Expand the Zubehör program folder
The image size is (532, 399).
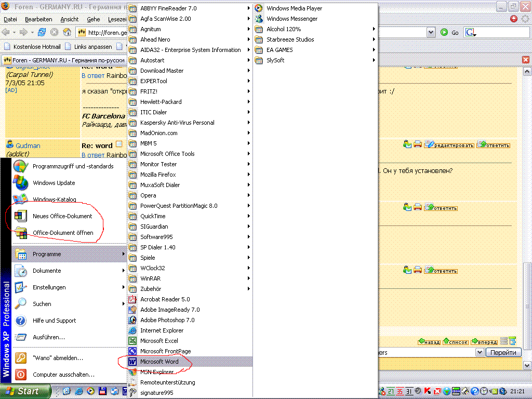[x=190, y=289]
